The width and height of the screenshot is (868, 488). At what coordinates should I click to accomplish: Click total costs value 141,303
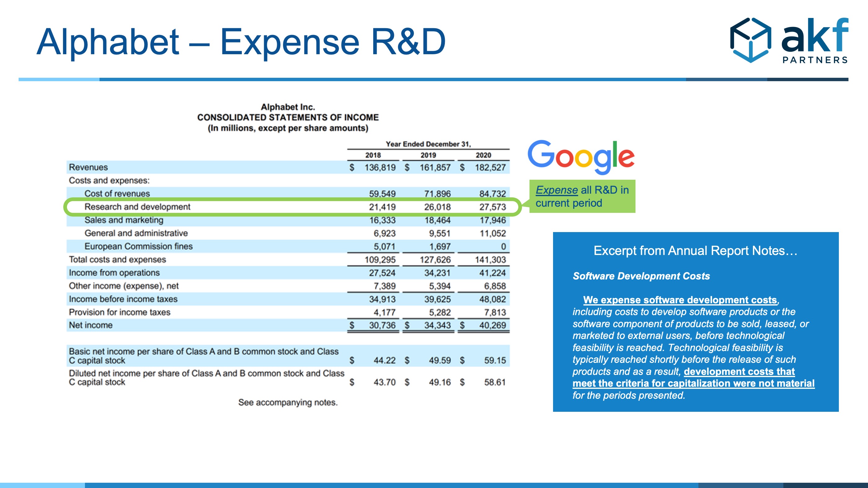tap(490, 260)
